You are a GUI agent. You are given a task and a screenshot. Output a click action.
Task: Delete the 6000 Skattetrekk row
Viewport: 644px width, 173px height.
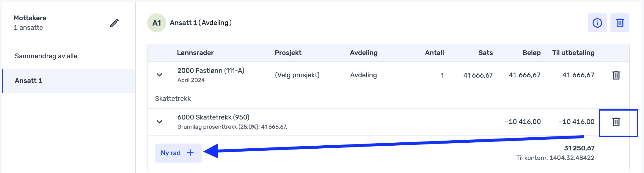[616, 122]
